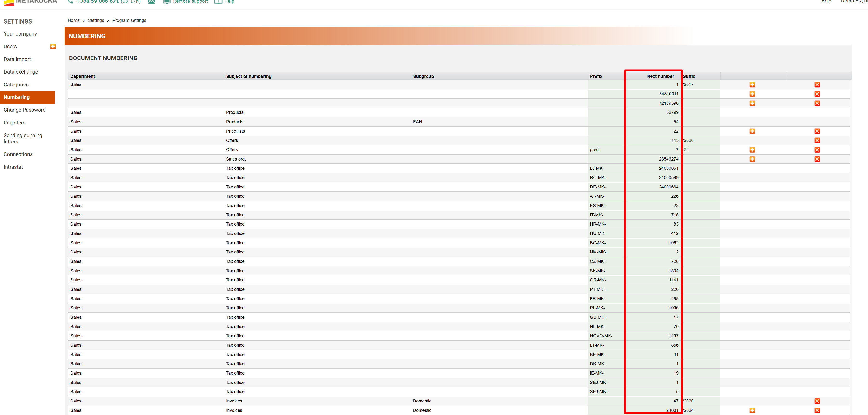868x415 pixels.
Task: Open the Numbering settings menu item
Action: (17, 97)
